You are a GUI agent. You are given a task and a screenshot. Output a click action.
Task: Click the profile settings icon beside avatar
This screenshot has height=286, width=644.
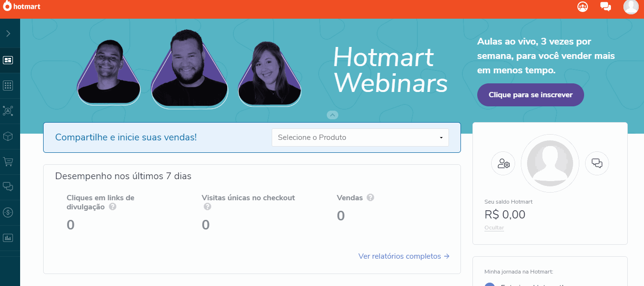[503, 163]
